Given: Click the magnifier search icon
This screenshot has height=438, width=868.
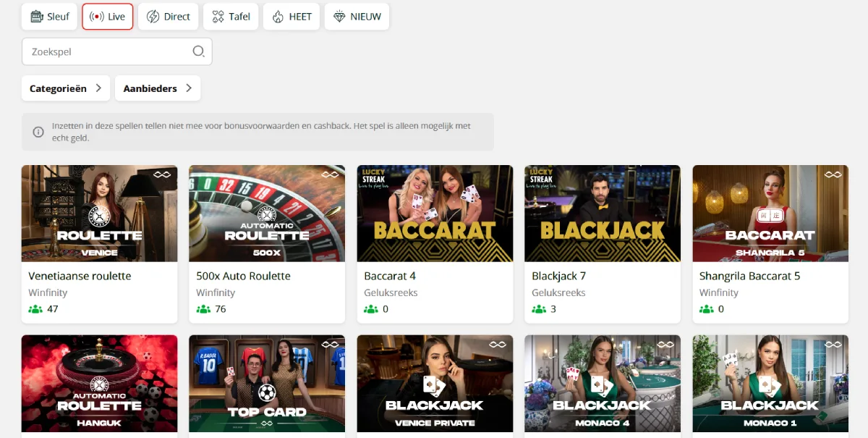Looking at the screenshot, I should pos(198,51).
